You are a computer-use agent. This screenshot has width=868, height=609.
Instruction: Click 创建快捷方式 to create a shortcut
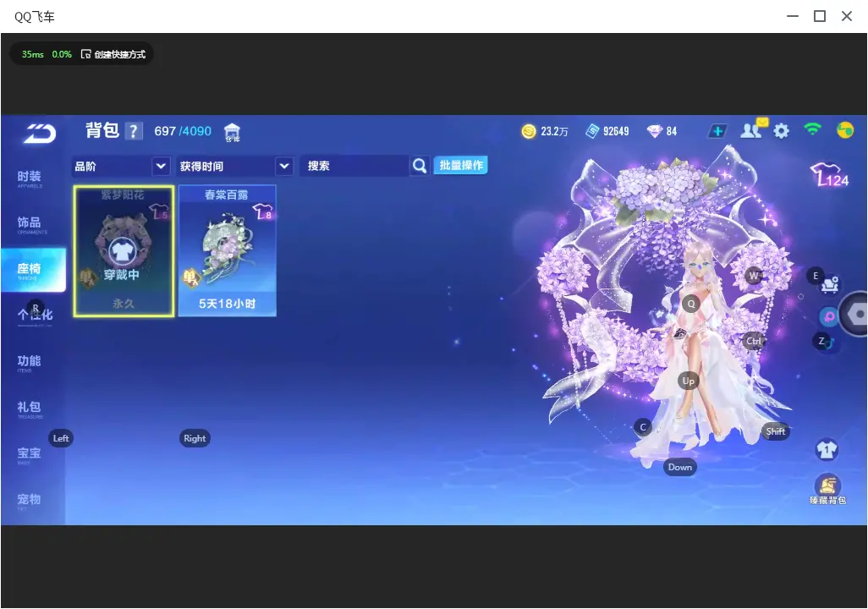(113, 54)
